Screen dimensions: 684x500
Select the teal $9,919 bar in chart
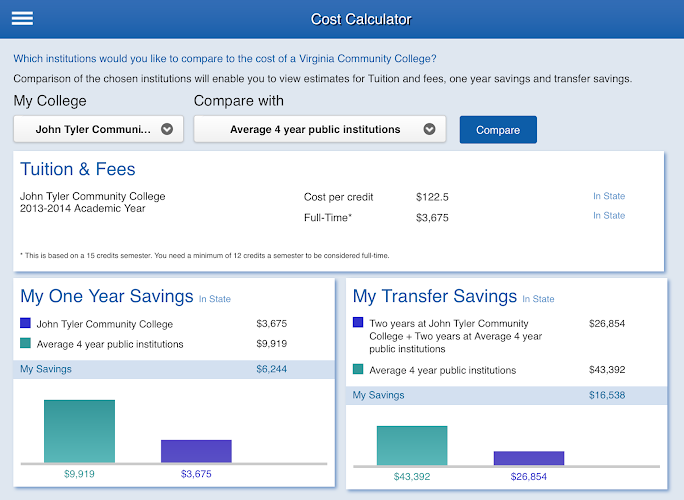79,431
